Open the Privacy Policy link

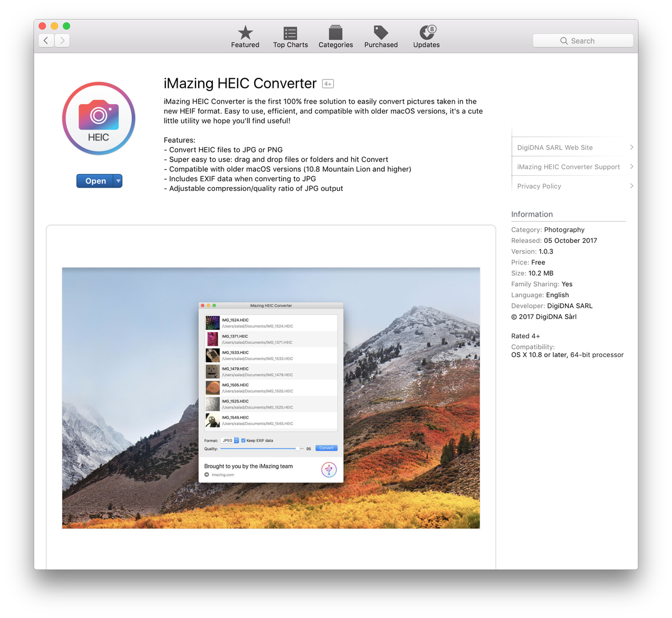point(539,186)
